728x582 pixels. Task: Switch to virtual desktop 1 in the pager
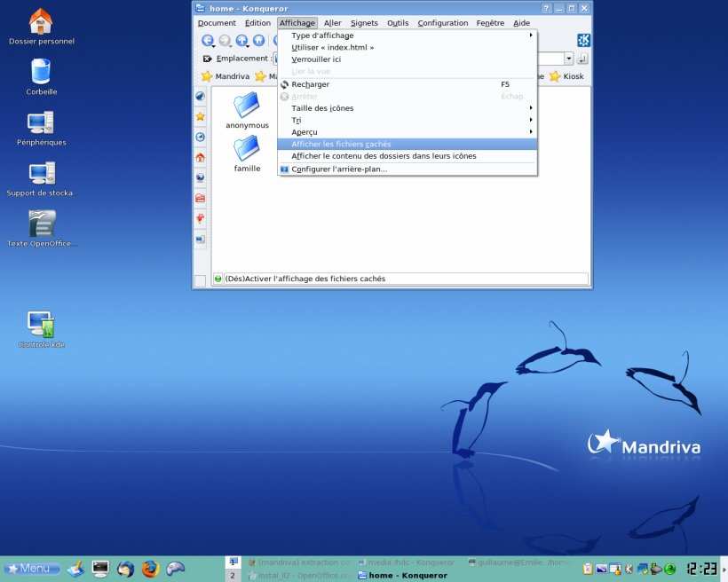tap(233, 562)
